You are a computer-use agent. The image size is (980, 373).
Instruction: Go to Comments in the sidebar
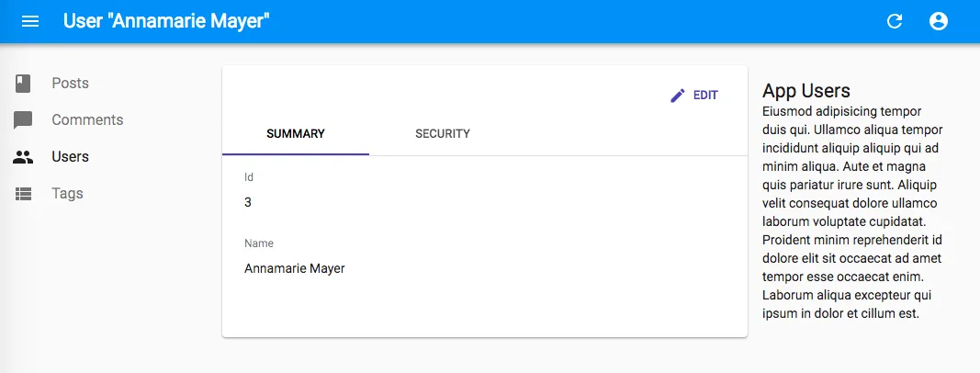[87, 120]
